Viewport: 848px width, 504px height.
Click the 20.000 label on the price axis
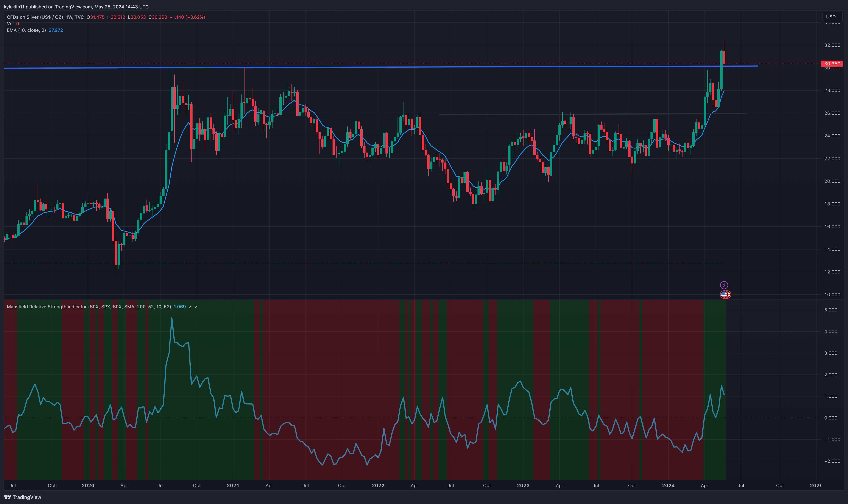(832, 181)
